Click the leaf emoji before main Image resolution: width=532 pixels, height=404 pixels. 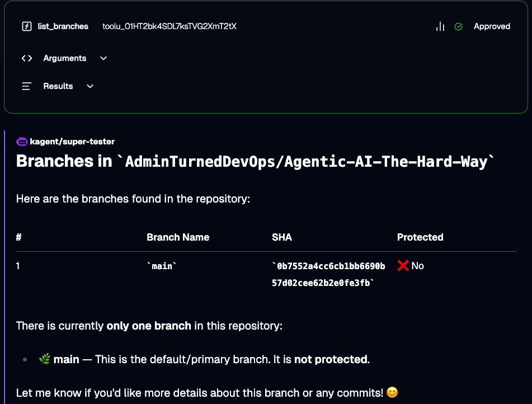(x=45, y=359)
